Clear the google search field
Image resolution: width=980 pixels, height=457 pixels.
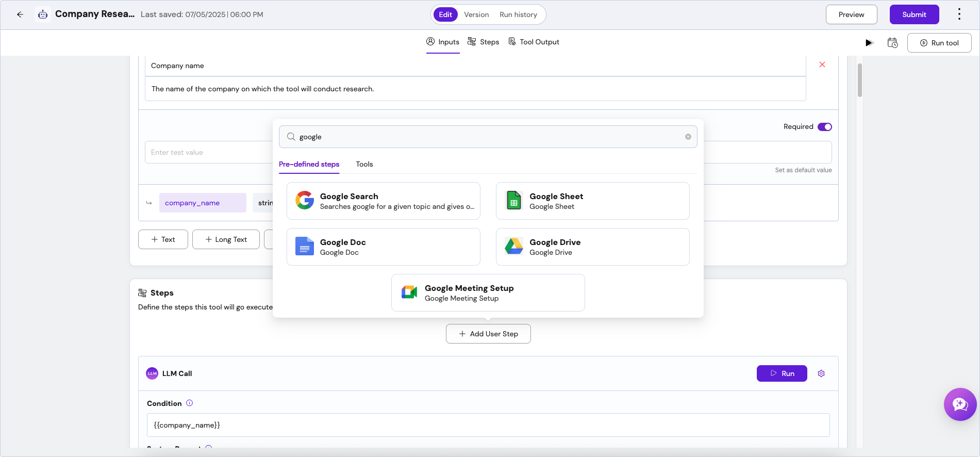(688, 137)
